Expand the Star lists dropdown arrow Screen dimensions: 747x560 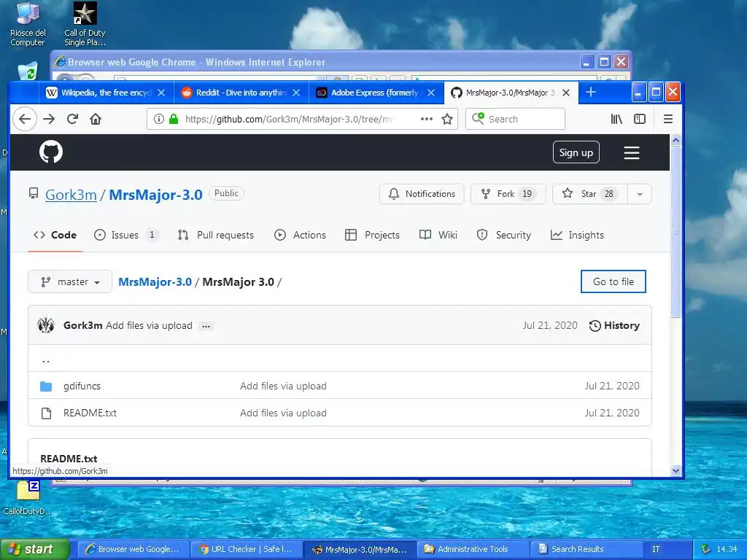(640, 194)
